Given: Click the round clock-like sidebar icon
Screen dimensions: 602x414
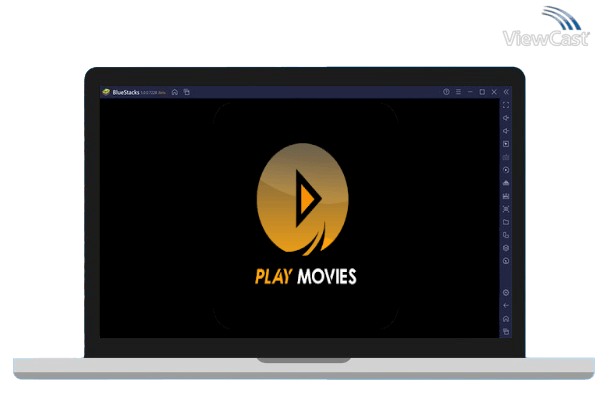Looking at the screenshot, I should click(506, 261).
